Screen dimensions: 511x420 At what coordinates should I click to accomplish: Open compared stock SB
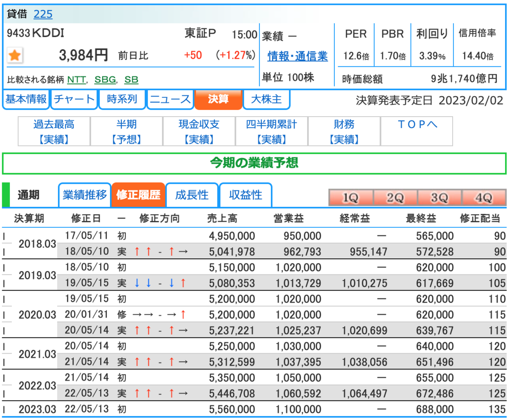click(131, 80)
